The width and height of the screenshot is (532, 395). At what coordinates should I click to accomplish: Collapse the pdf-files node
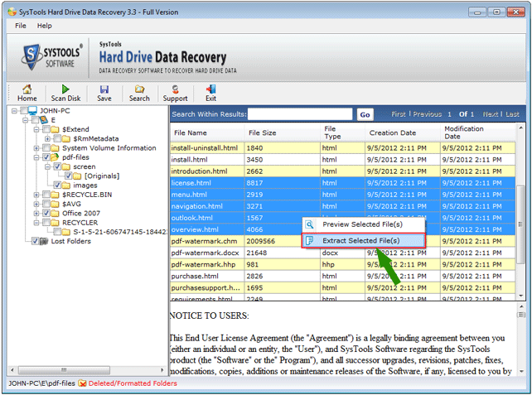(x=36, y=157)
